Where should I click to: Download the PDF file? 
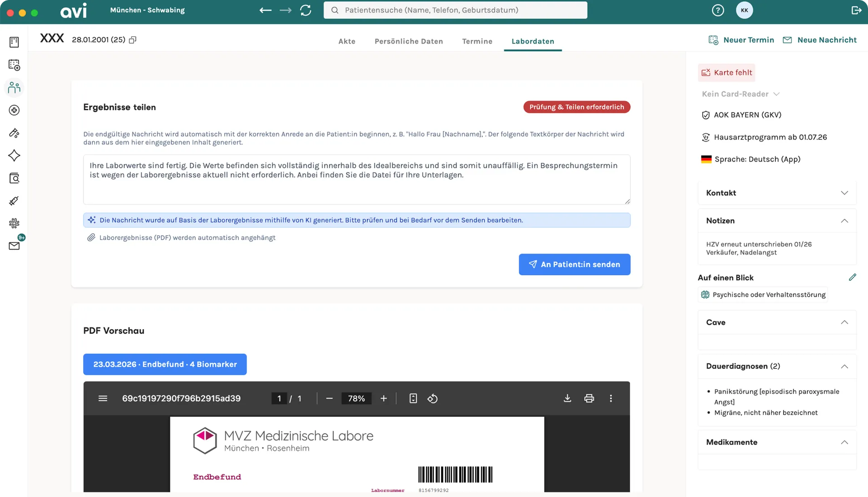[567, 398]
